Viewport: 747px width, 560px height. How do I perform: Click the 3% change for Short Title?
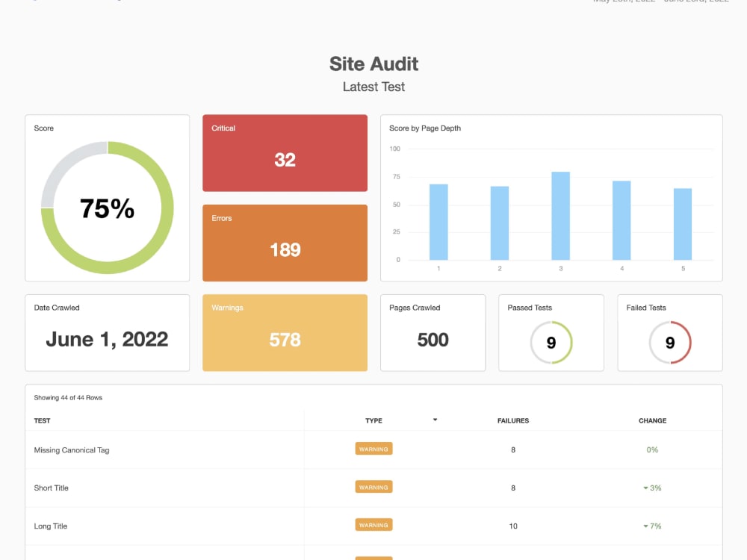click(652, 488)
